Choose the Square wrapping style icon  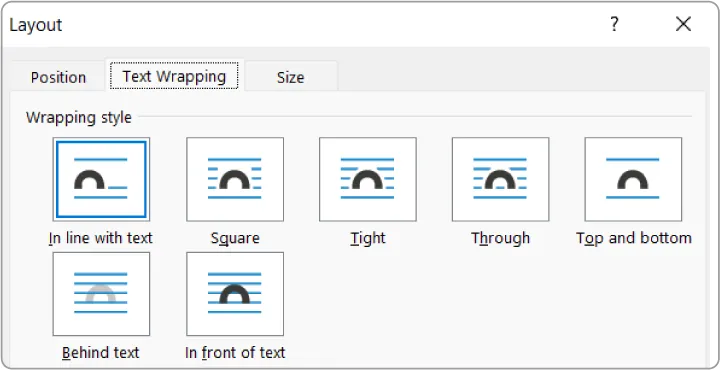click(x=235, y=179)
